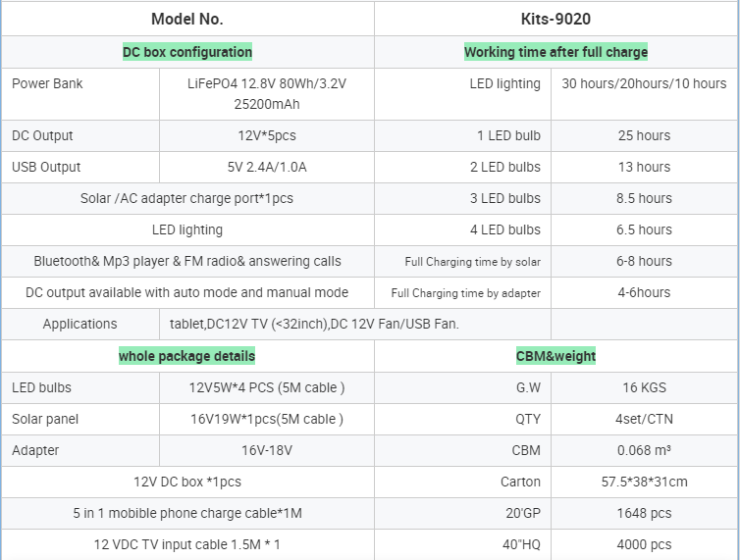Image resolution: width=740 pixels, height=560 pixels.
Task: Select the 12V*5pcs DC Output value
Action: coord(267,135)
